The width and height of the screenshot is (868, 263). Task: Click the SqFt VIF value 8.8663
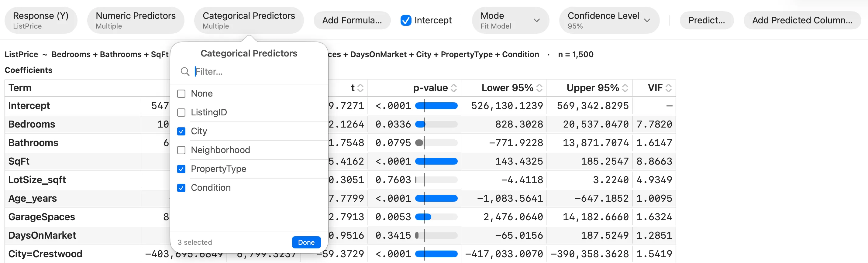pyautogui.click(x=654, y=161)
